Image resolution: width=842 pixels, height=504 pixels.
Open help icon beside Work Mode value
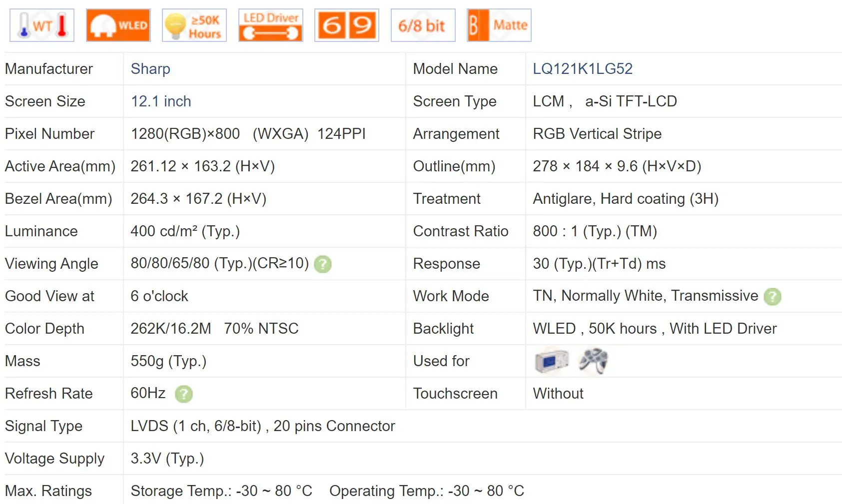(773, 297)
